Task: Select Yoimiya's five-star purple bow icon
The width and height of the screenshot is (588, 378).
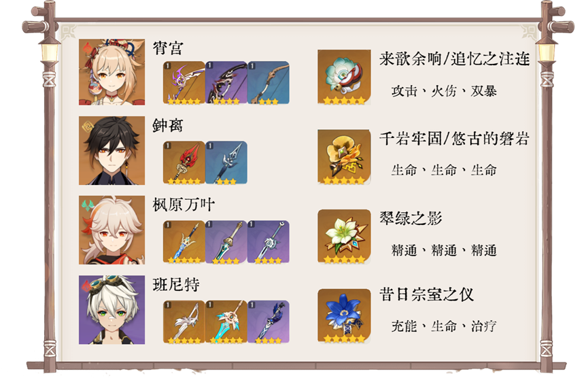Action: coord(184,82)
